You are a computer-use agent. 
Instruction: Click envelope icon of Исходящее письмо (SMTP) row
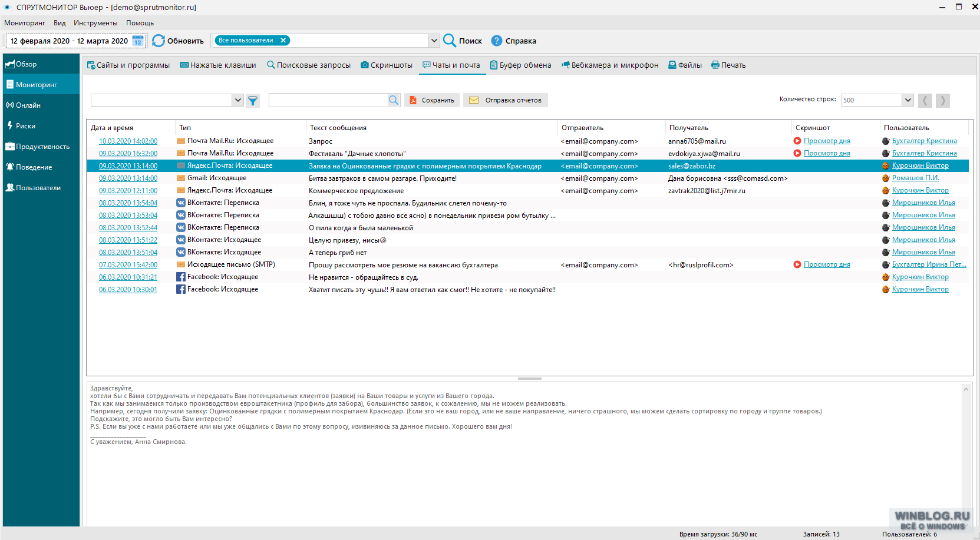click(x=181, y=264)
